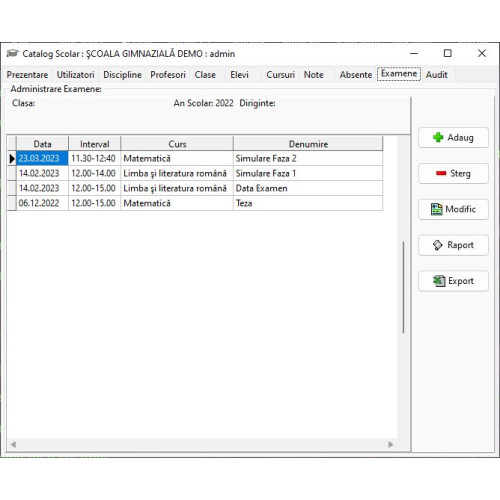The image size is (500, 500).
Task: Maximize the Catalog Scolar window
Action: [x=448, y=53]
